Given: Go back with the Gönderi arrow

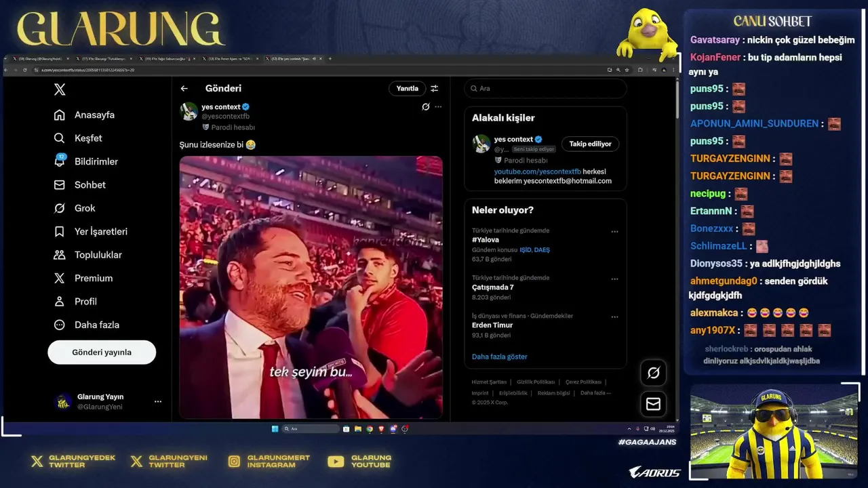Looking at the screenshot, I should click(184, 89).
